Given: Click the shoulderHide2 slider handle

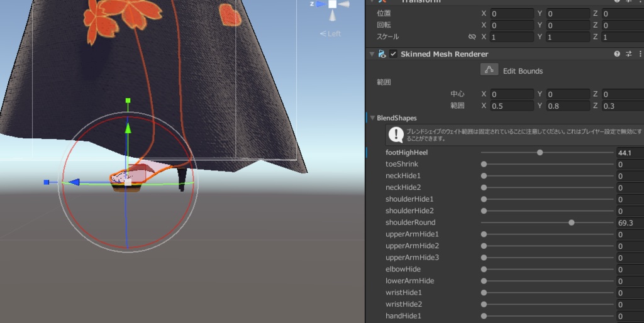Looking at the screenshot, I should tap(484, 211).
